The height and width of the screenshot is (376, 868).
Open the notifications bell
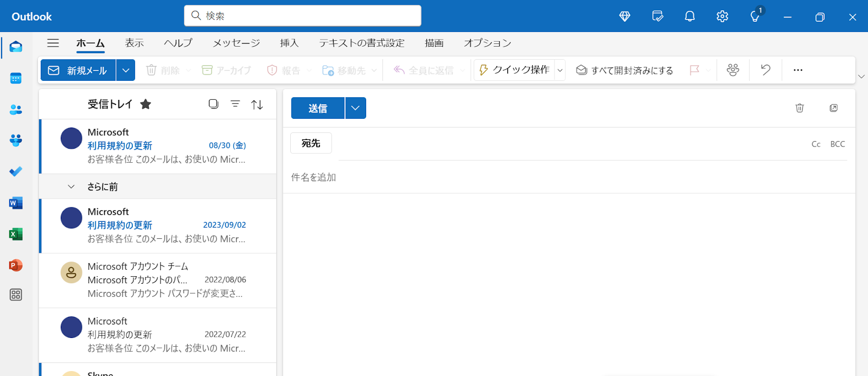point(690,16)
